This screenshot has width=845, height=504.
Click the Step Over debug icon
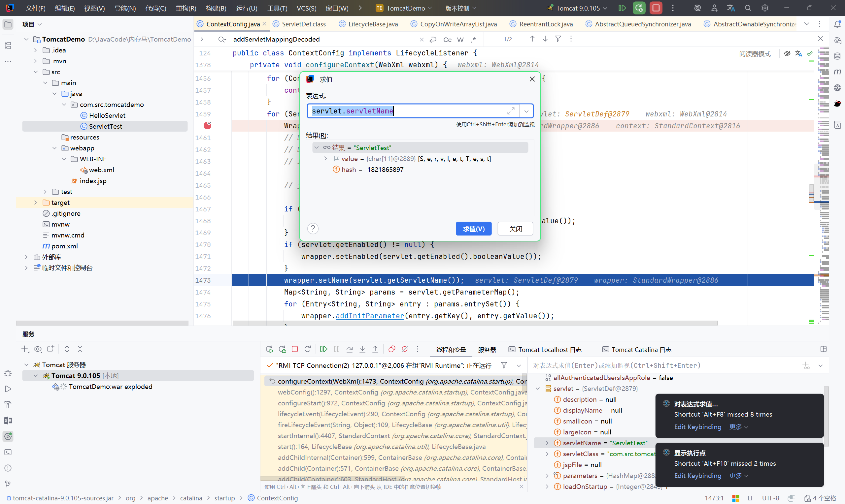coord(349,349)
